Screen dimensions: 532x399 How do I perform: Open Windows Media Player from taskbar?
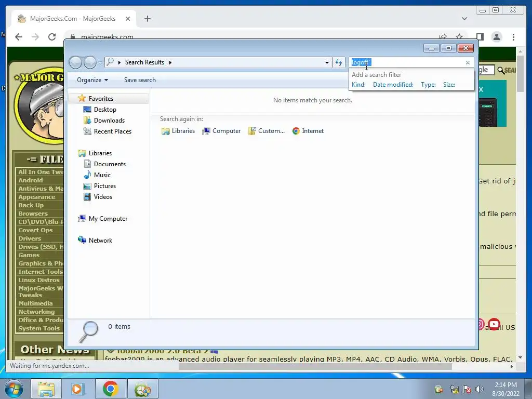(77, 389)
